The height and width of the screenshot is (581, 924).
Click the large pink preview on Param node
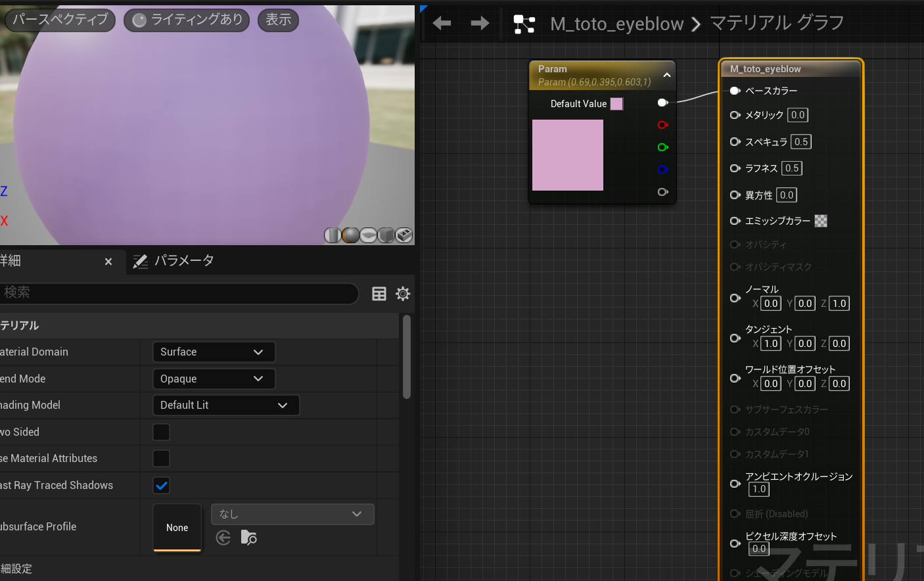click(568, 155)
